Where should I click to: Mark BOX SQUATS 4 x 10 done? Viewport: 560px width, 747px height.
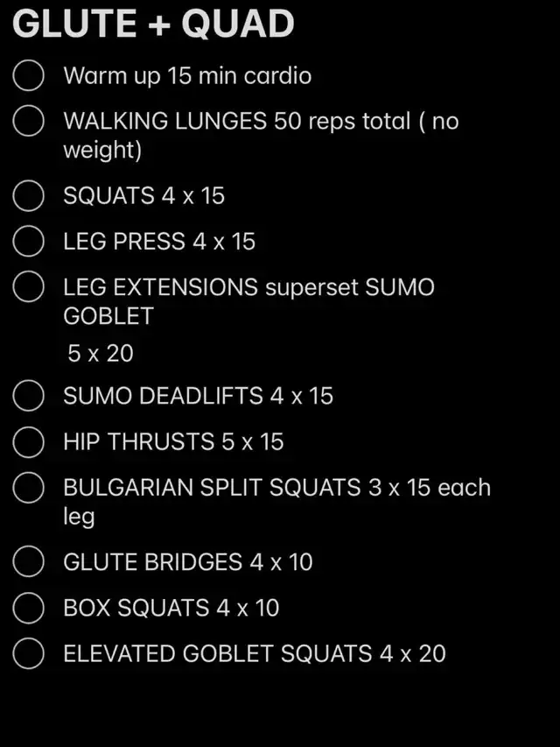(x=29, y=608)
